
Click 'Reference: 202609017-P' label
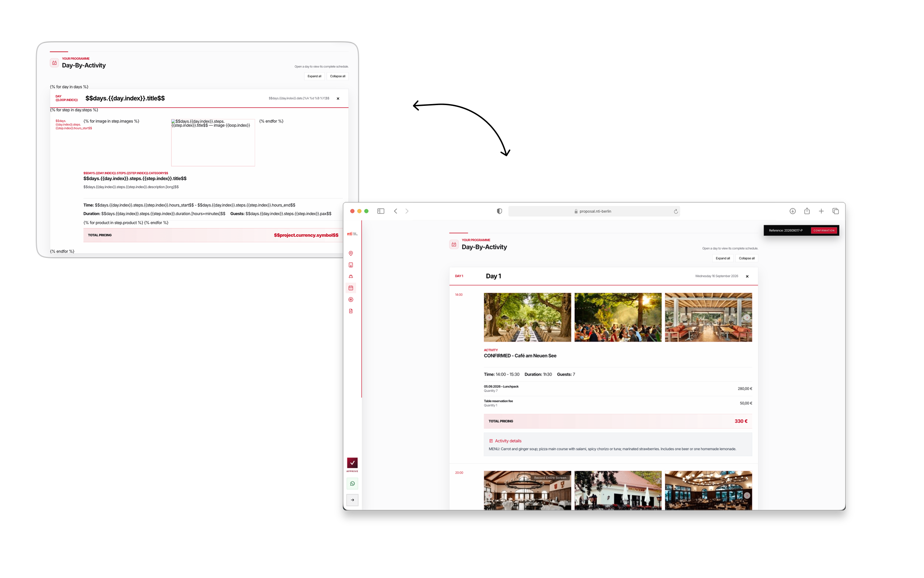[785, 230]
